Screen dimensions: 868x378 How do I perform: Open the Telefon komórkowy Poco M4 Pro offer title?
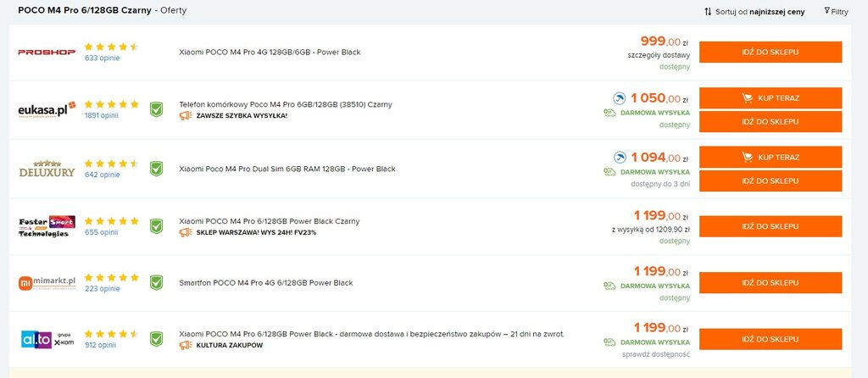point(286,104)
